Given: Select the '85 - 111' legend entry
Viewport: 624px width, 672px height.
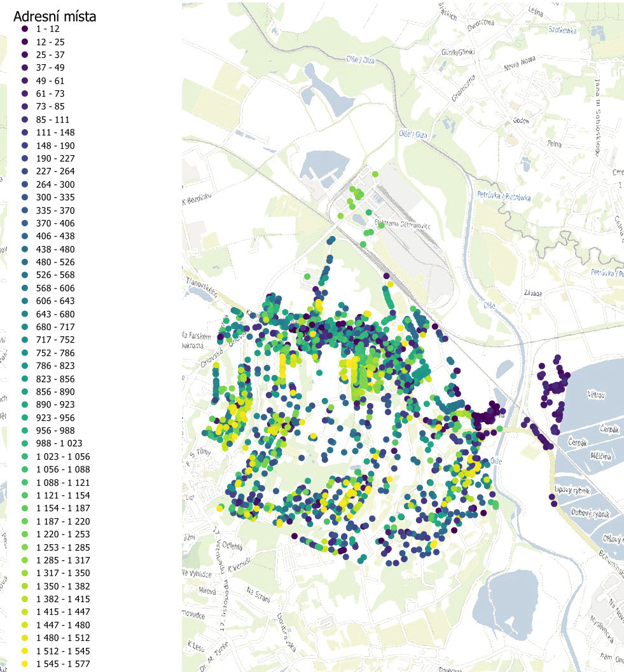Looking at the screenshot, I should (x=45, y=120).
